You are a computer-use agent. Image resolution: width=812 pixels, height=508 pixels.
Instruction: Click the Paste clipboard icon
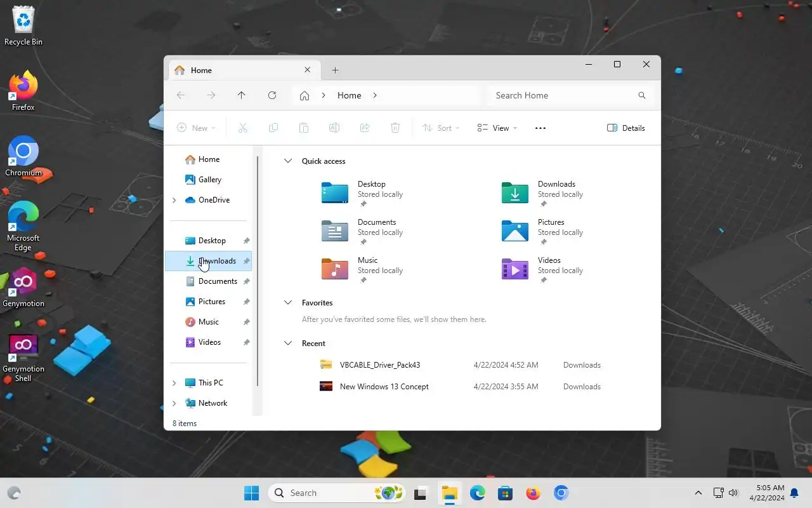(x=304, y=128)
